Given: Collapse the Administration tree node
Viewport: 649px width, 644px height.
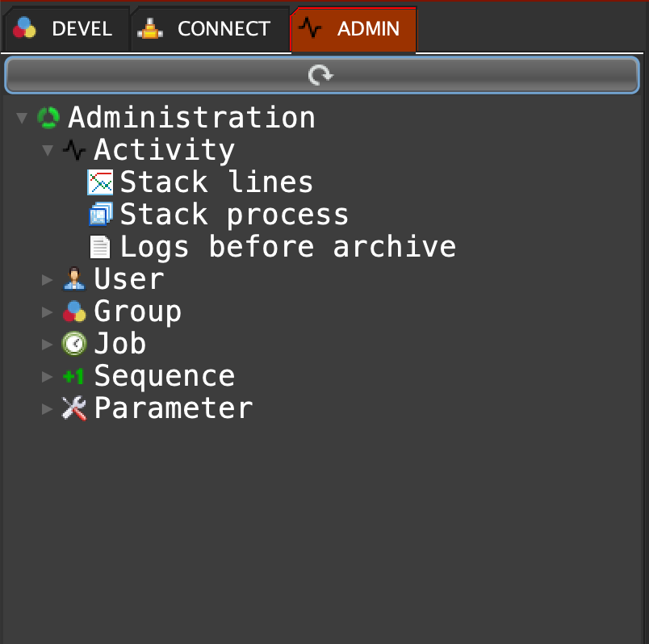Looking at the screenshot, I should click(22, 119).
